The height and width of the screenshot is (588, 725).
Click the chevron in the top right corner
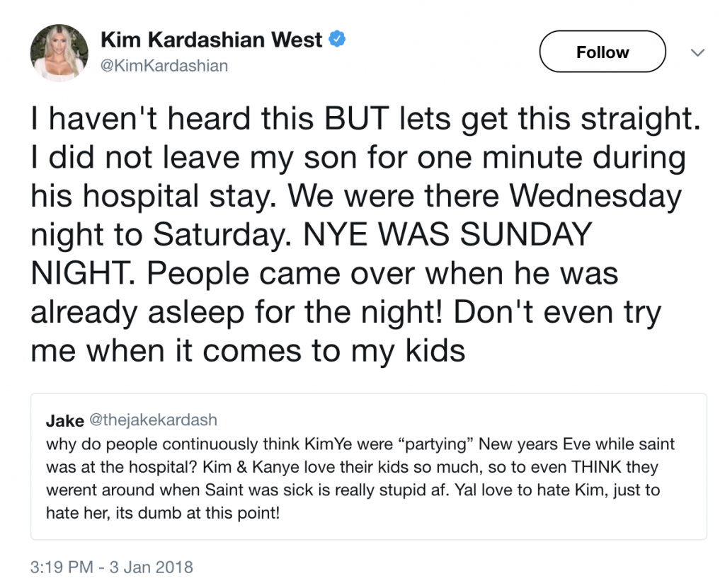(698, 52)
